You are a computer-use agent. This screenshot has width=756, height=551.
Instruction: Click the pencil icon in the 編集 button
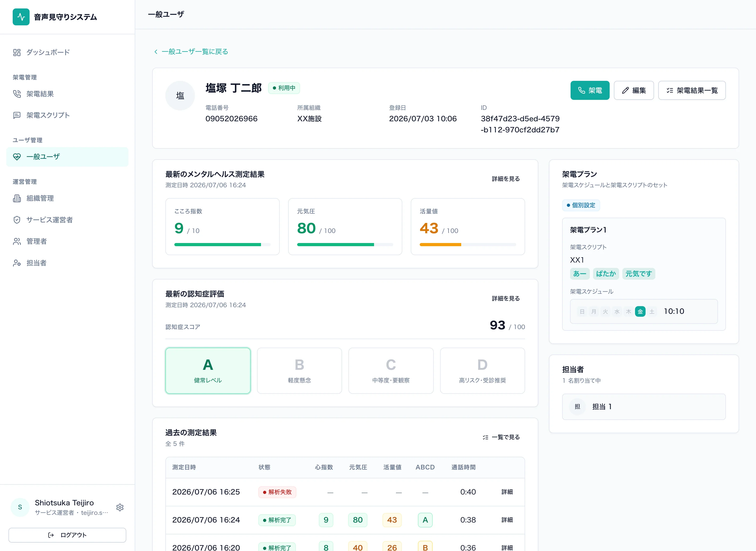(x=625, y=90)
